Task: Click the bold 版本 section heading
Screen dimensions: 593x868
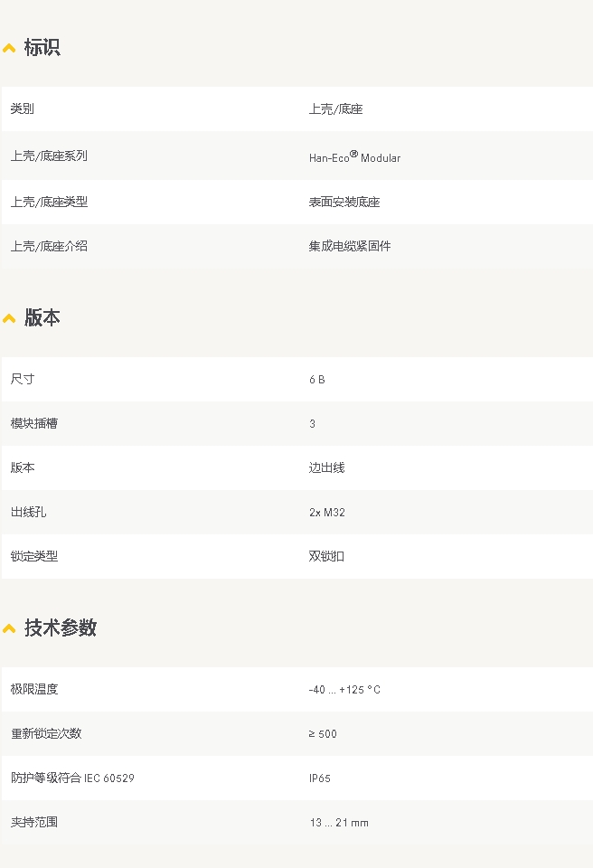Action: (x=42, y=318)
